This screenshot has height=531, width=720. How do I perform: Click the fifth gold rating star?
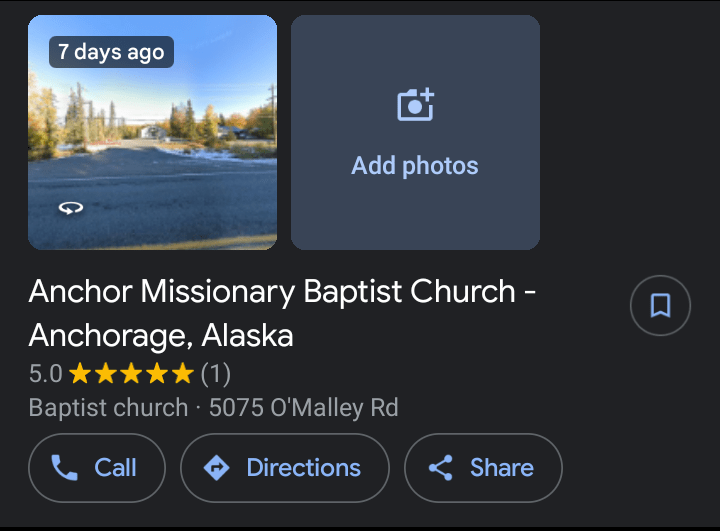point(182,375)
